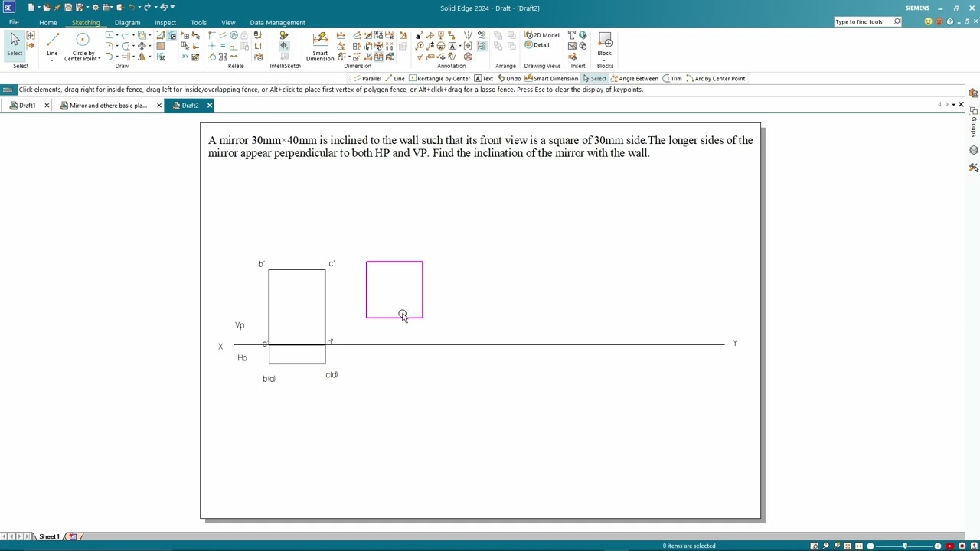This screenshot has height=551, width=980.
Task: Click the Maintain Relationships toggle icon
Action: click(x=258, y=35)
